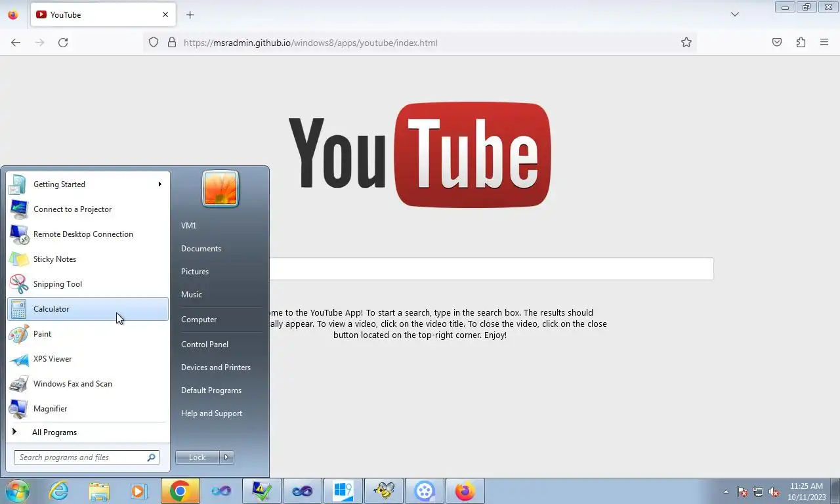Show hidden system tray icons
This screenshot has height=504, width=840.
click(726, 492)
